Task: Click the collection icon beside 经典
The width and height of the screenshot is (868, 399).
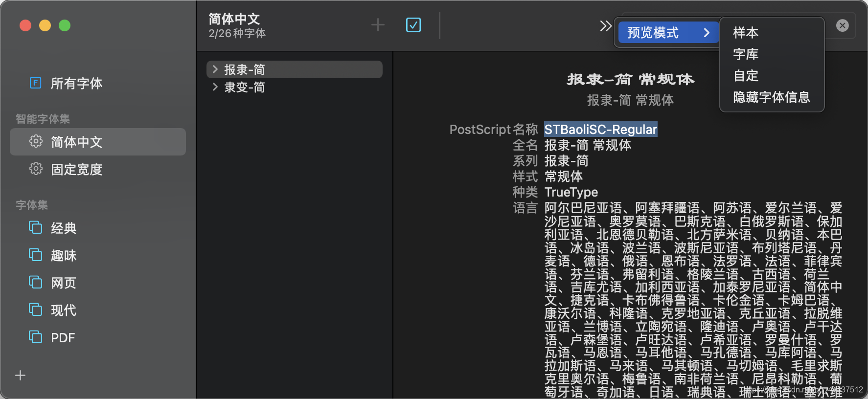Action: [35, 227]
